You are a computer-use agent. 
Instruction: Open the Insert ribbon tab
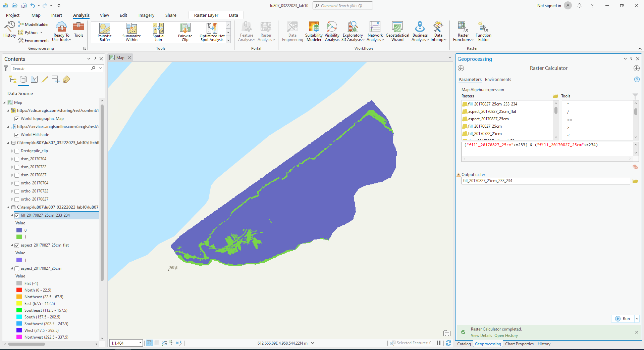(57, 15)
